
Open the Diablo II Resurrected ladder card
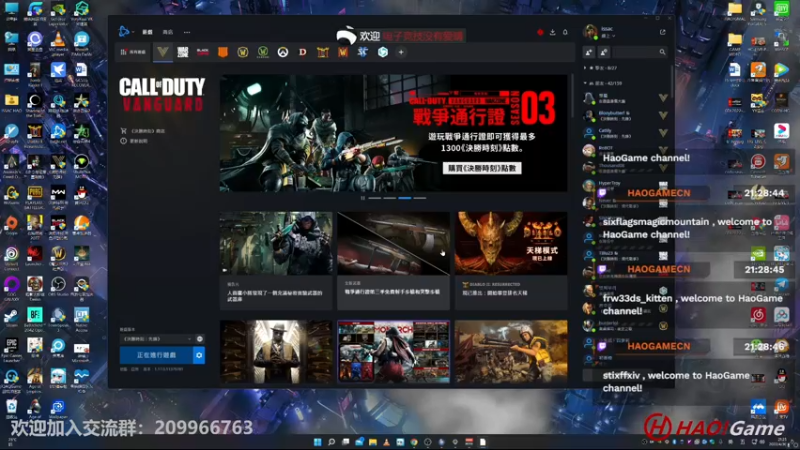[x=511, y=261]
